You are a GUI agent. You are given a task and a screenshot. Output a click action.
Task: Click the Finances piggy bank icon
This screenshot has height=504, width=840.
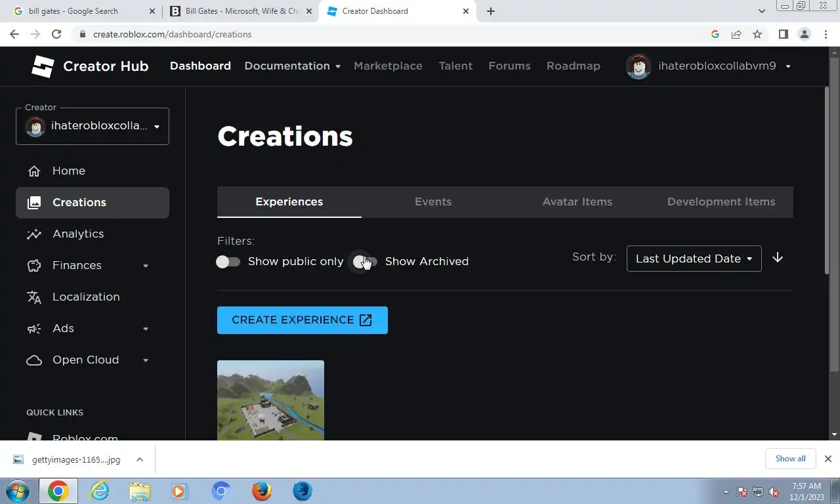point(34,266)
